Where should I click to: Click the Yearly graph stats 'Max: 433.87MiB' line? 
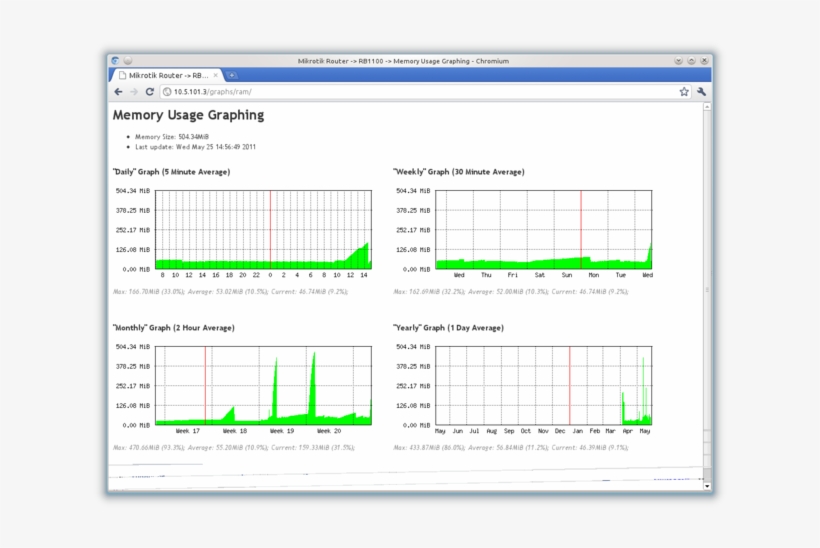511,448
